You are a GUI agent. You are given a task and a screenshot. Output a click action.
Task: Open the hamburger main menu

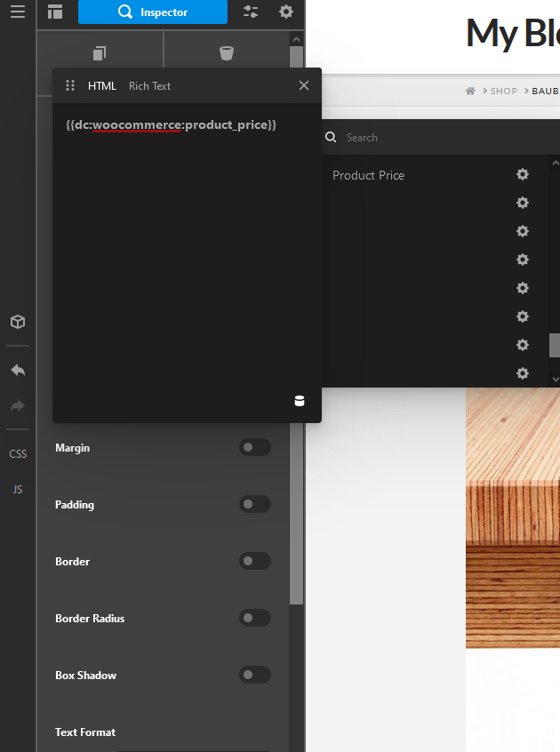coord(18,12)
